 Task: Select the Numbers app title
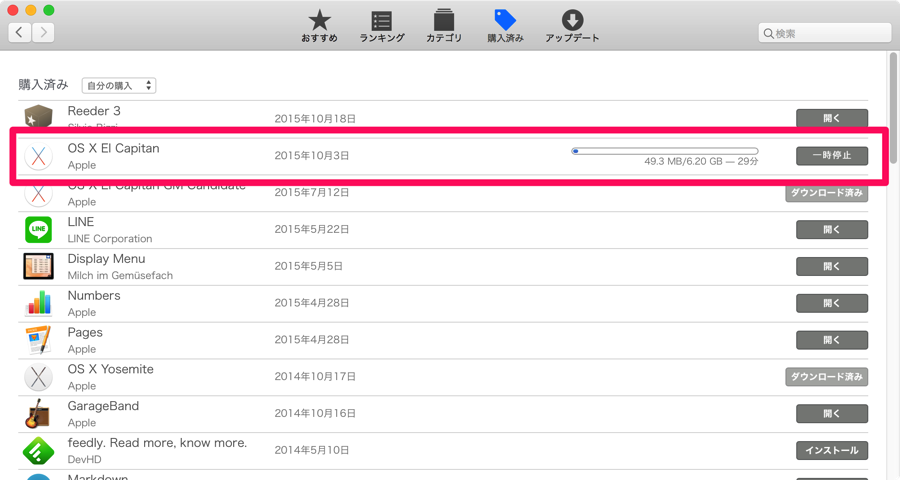click(x=94, y=296)
